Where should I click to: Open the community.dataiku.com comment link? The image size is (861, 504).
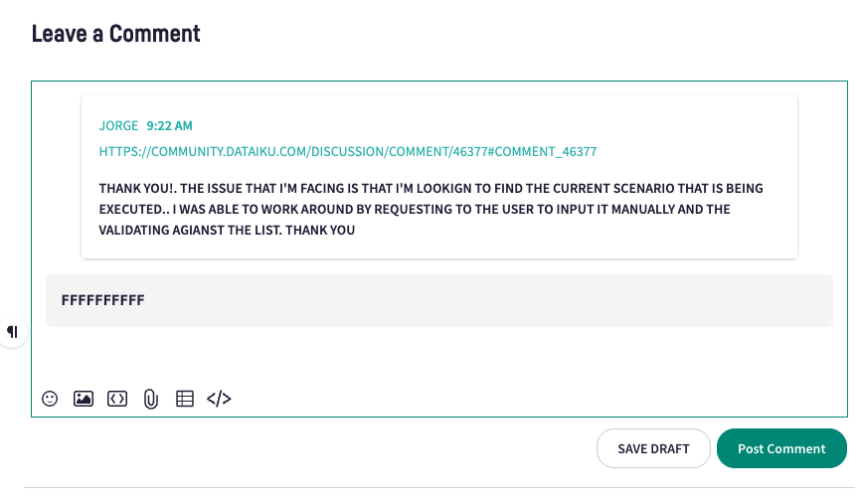click(x=347, y=152)
